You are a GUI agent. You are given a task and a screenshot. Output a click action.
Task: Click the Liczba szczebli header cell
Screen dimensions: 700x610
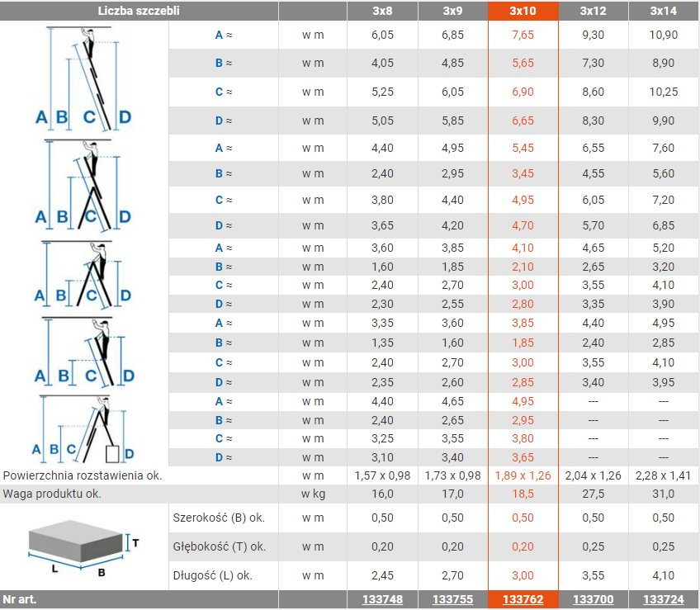139,11
